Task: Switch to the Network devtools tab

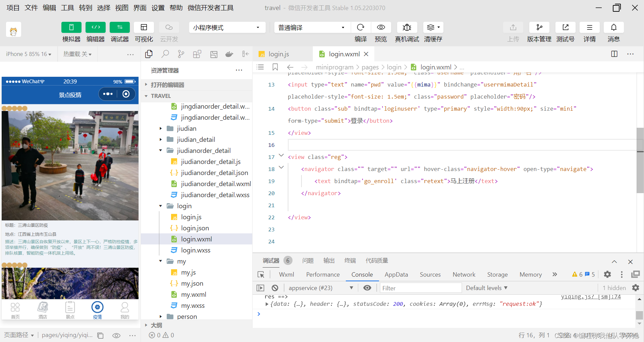Action: [464, 275]
